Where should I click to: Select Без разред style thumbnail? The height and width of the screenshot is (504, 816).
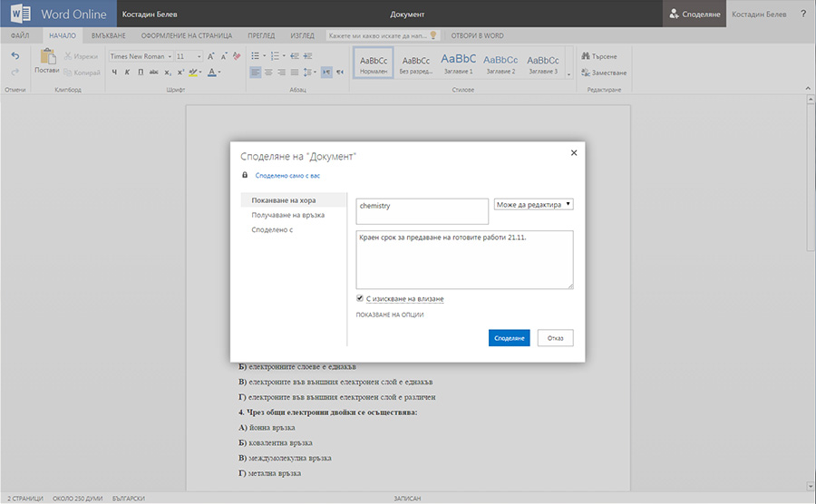coord(416,63)
